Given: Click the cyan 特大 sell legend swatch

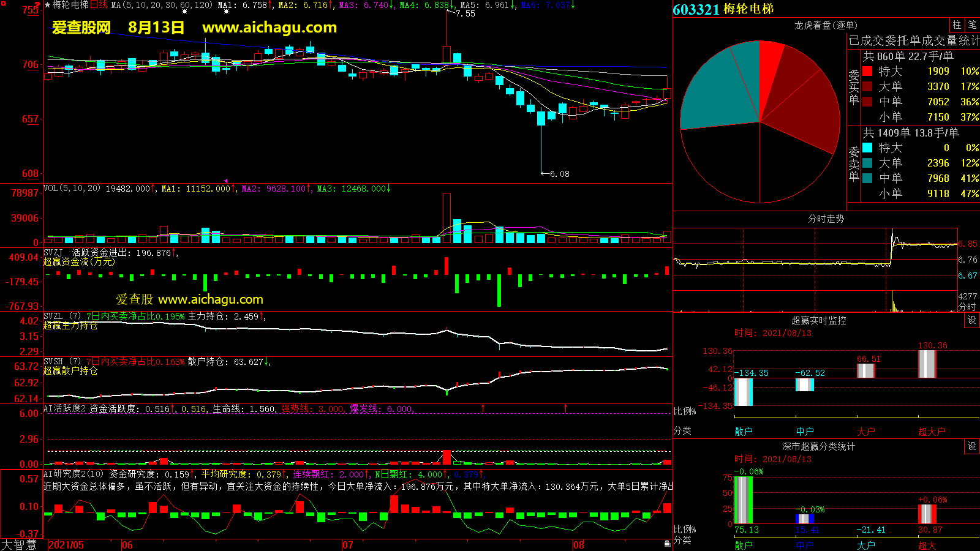Looking at the screenshot, I should pos(867,148).
